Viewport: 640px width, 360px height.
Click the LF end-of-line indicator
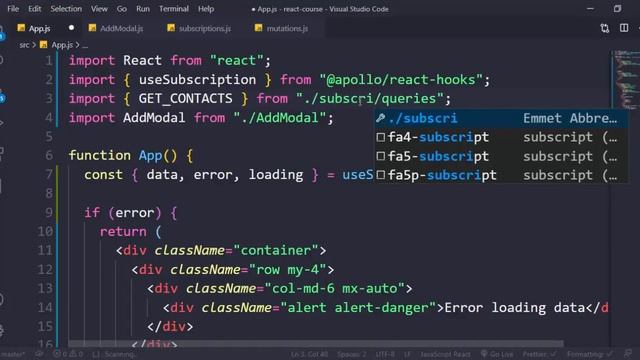(407, 354)
